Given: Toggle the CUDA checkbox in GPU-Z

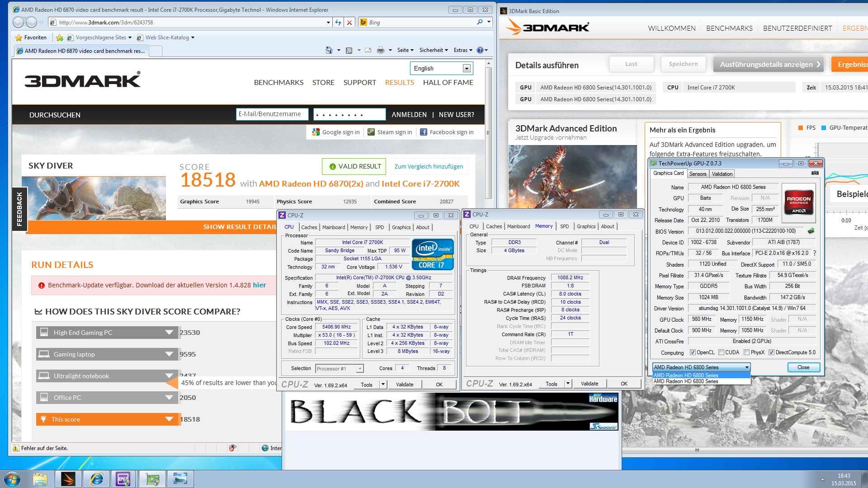Looking at the screenshot, I should pyautogui.click(x=722, y=352).
